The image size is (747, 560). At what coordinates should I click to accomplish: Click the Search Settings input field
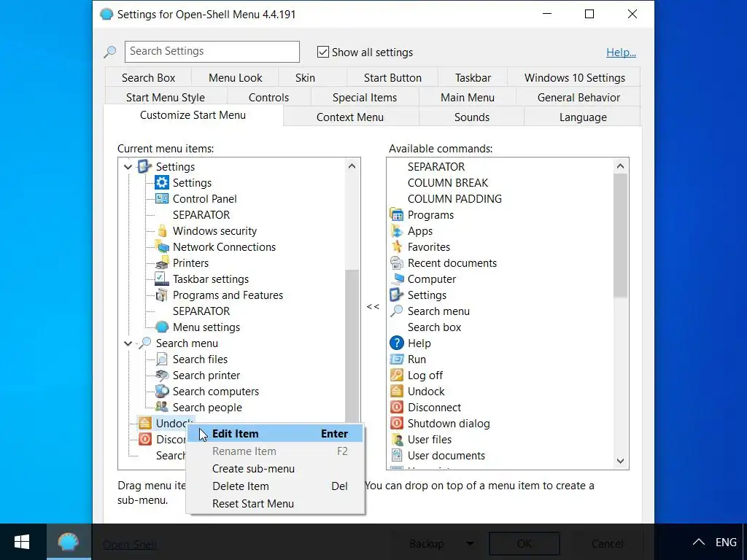(x=212, y=52)
